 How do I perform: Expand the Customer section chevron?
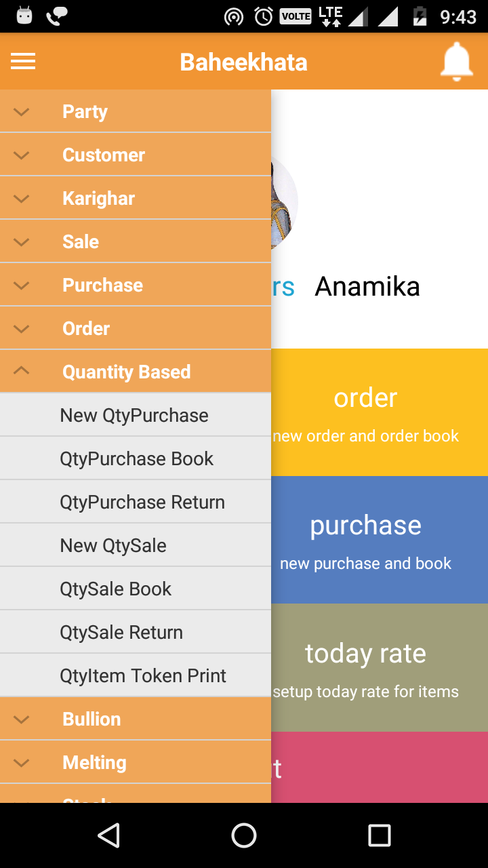pyautogui.click(x=22, y=155)
